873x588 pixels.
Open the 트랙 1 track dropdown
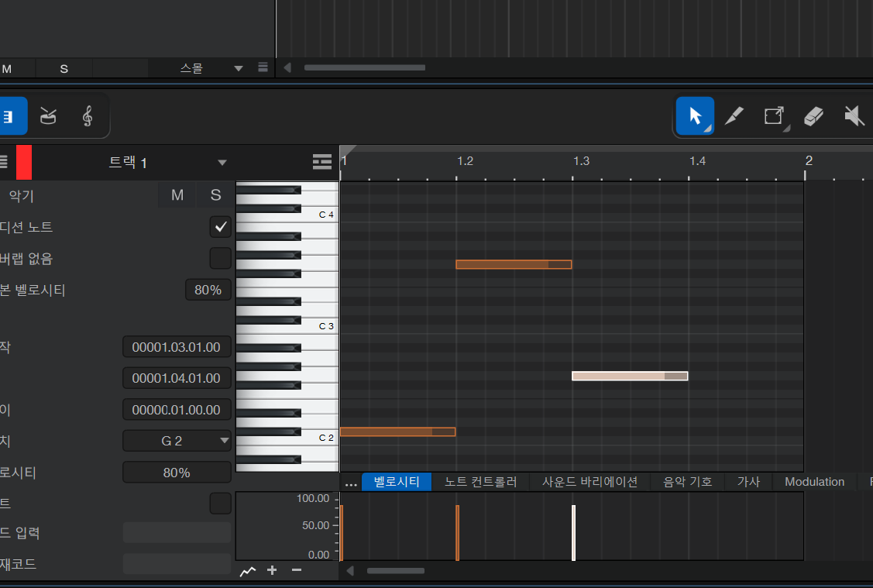(222, 163)
